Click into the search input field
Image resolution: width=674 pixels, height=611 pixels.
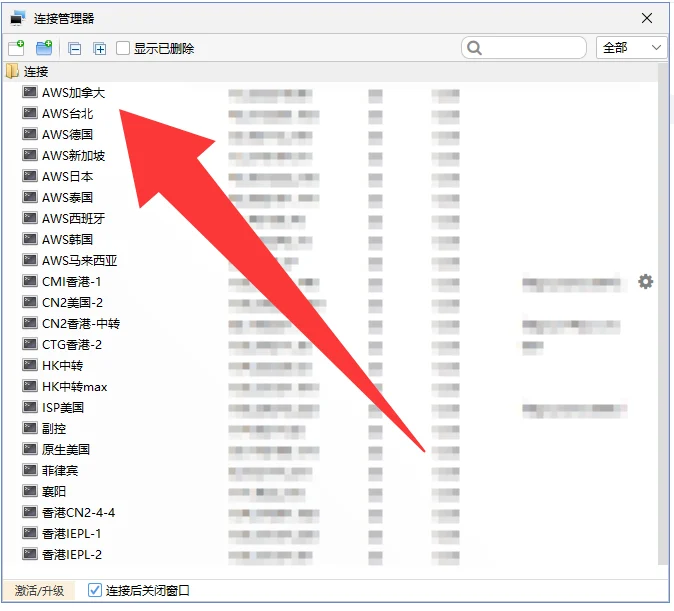tap(524, 48)
